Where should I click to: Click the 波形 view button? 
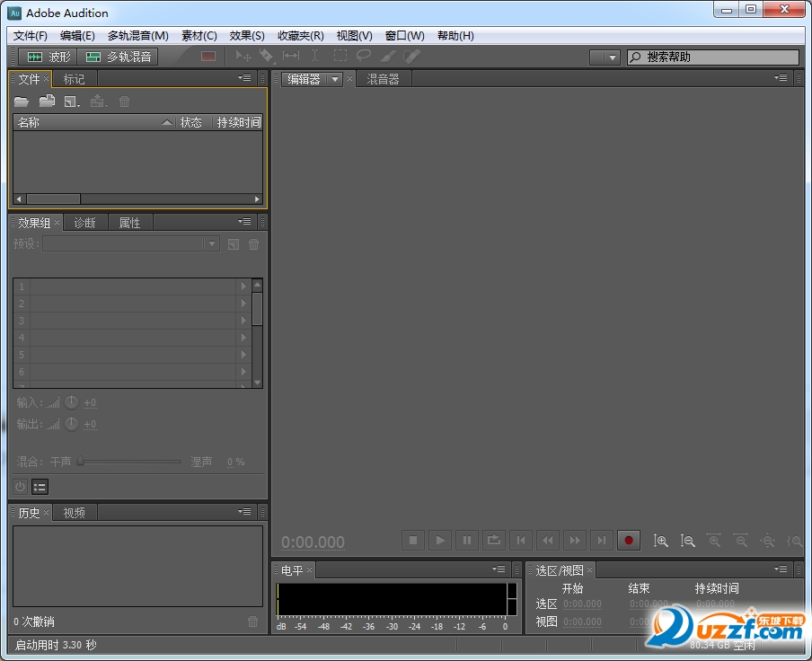coord(48,57)
